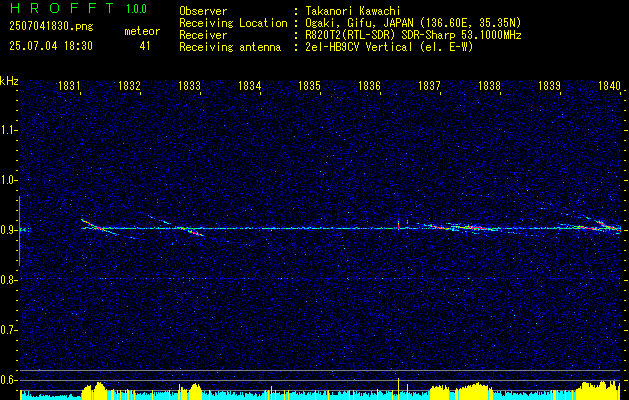Click the 0.7 frequency axis label
This screenshot has width=629, height=400.
point(9,330)
